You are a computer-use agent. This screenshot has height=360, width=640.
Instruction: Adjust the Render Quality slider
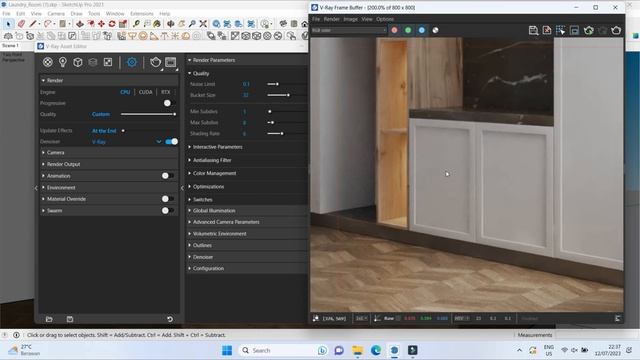click(x=148, y=114)
